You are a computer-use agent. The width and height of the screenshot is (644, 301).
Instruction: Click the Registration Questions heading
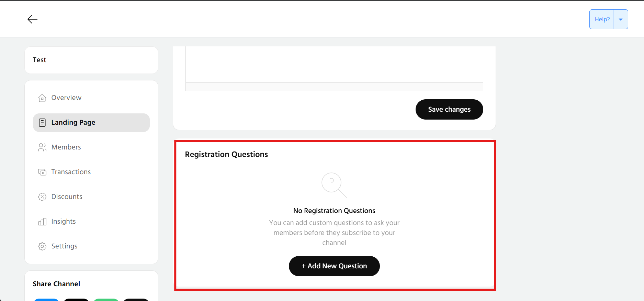(x=226, y=155)
